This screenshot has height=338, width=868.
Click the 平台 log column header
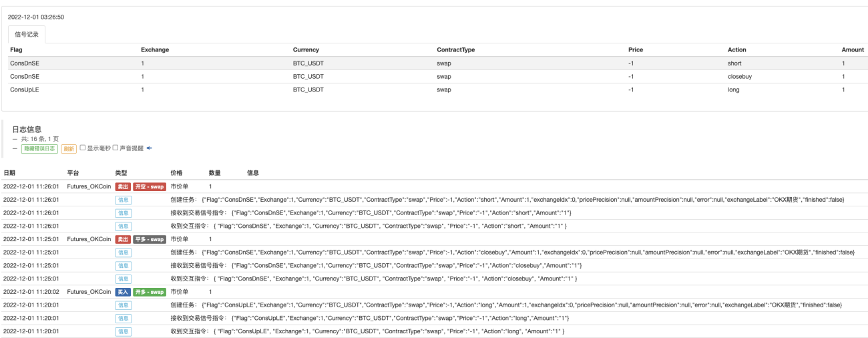[73, 173]
